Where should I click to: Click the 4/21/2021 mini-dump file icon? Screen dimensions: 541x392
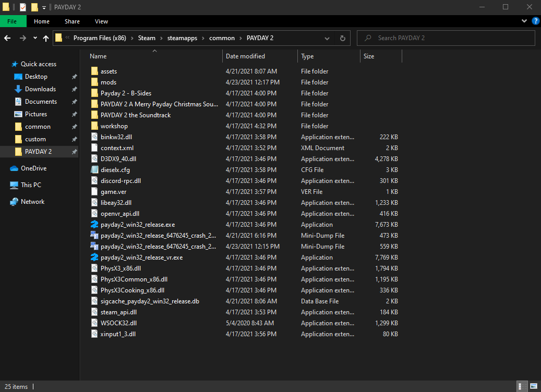pyautogui.click(x=94, y=236)
